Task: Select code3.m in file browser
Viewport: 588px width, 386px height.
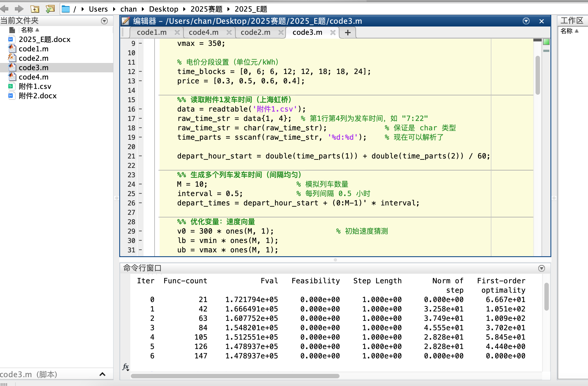Action: click(x=33, y=68)
